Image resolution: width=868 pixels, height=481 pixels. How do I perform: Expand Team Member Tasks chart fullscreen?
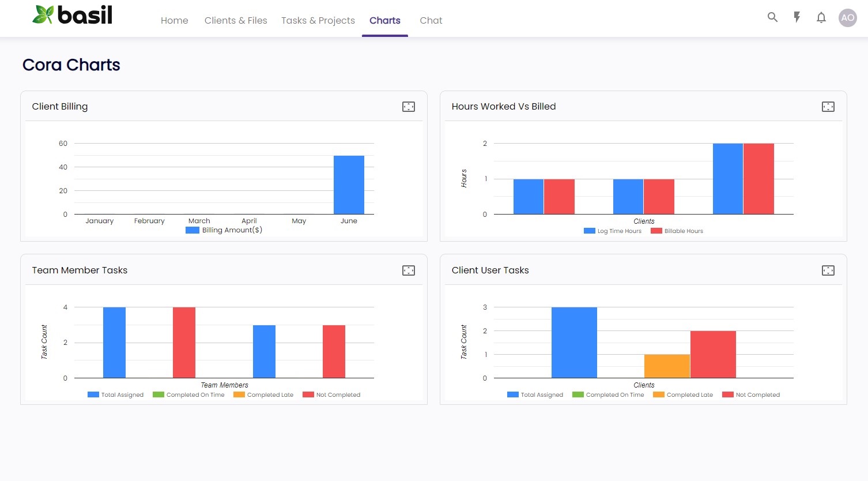(409, 270)
